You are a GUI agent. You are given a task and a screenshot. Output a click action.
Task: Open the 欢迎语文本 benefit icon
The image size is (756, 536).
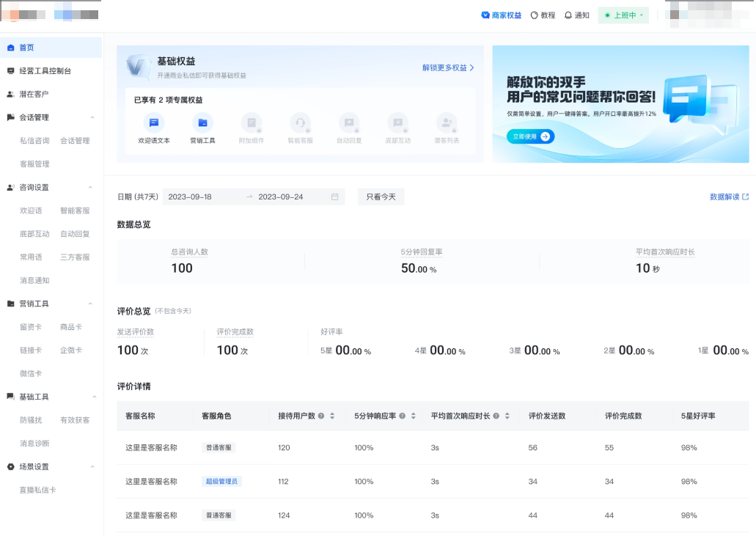click(x=154, y=125)
